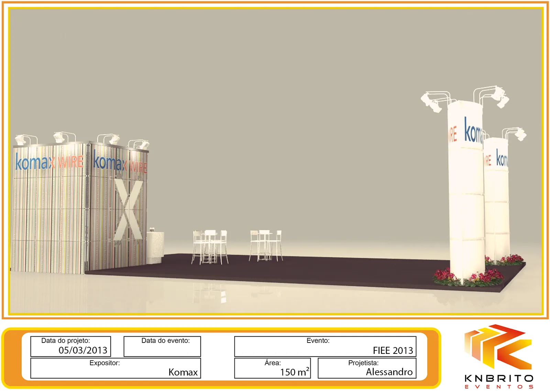
Task: Click the "Expositor:" label
Action: pyautogui.click(x=104, y=363)
